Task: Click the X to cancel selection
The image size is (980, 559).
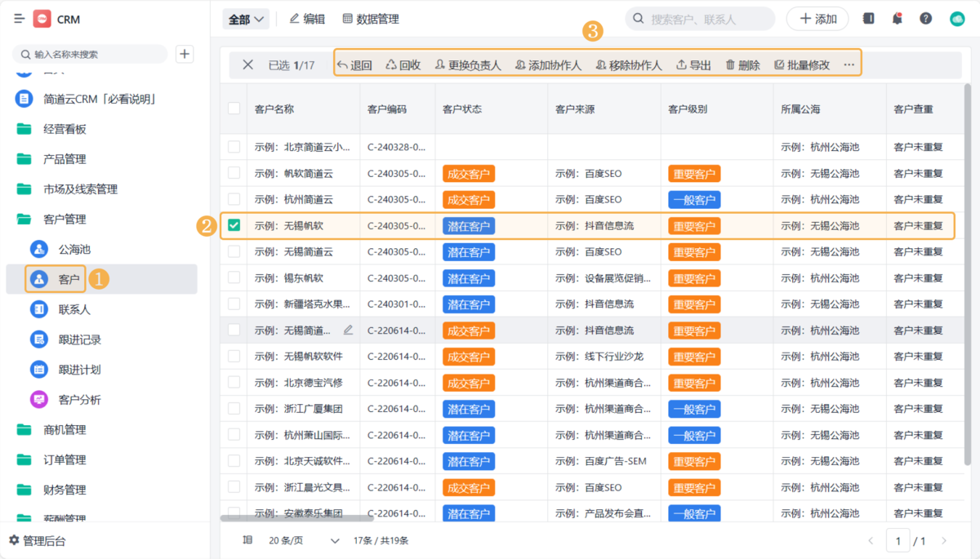Action: tap(248, 64)
